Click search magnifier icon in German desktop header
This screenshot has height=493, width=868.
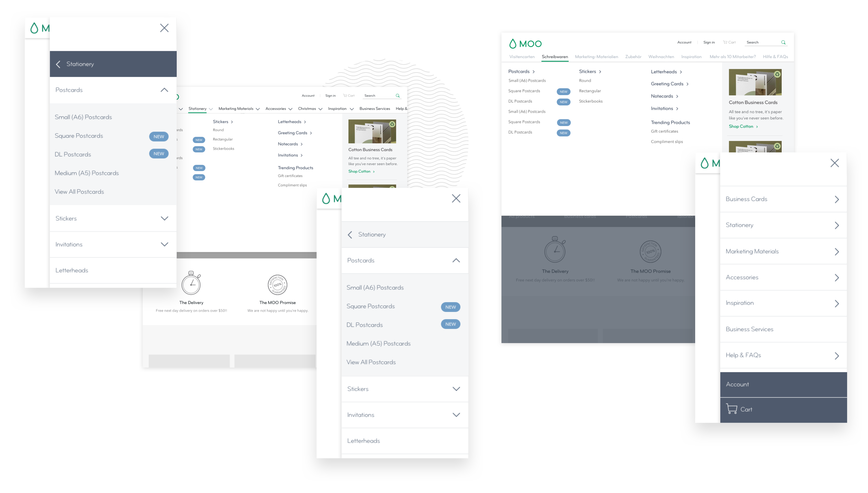[x=783, y=42]
